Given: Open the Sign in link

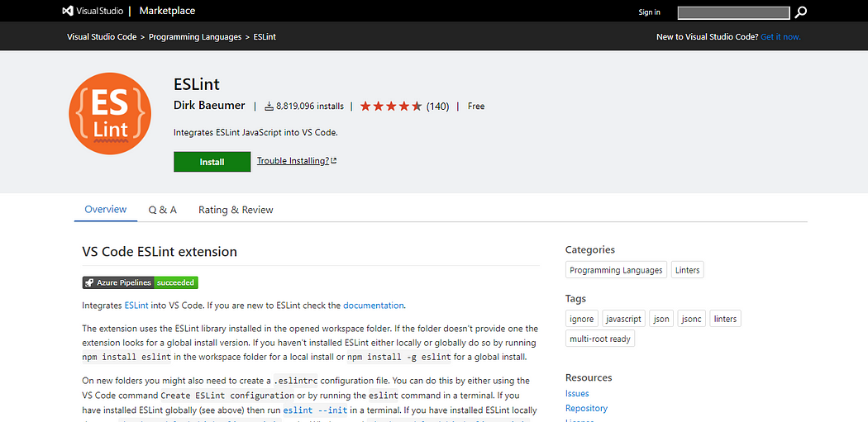Looking at the screenshot, I should click(649, 12).
